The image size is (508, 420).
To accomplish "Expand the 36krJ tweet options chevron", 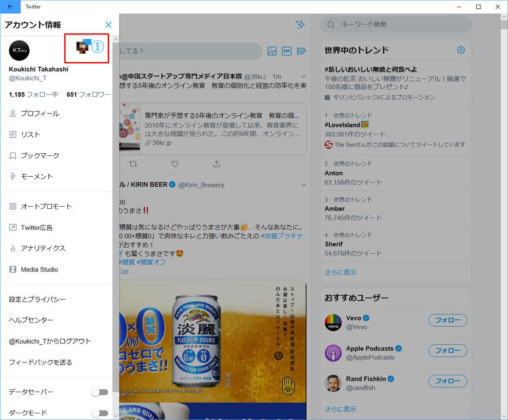I will (303, 76).
